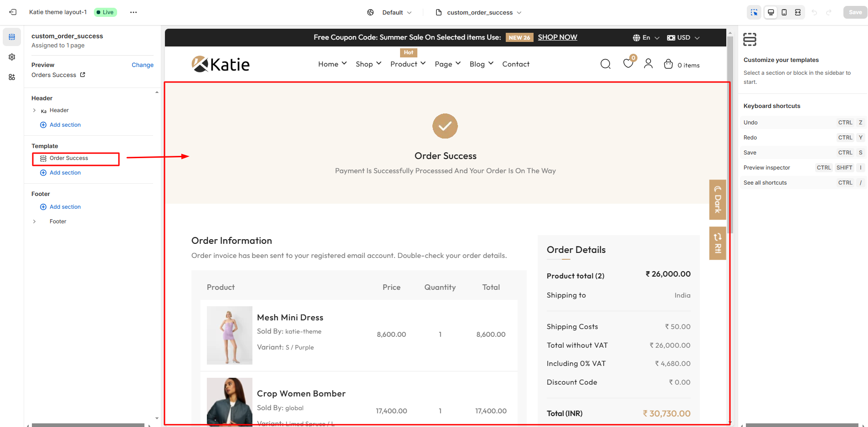Open the Shop menu in navigation
Screen dimensions: 868x427
point(368,64)
